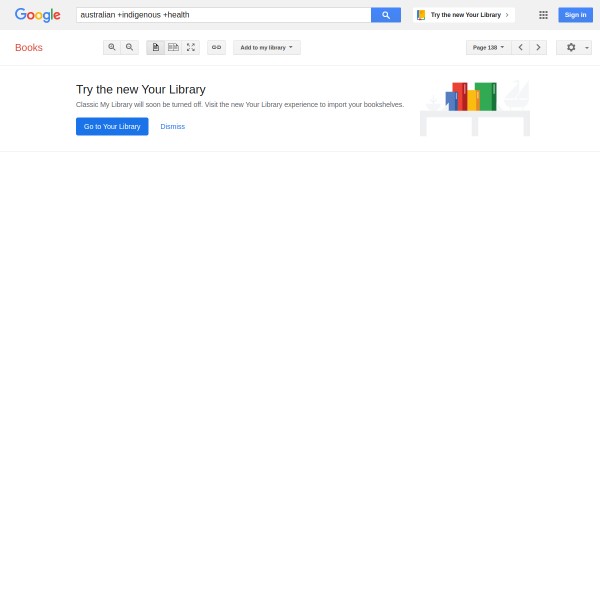Focus the book search text field
600x600 pixels.
point(223,15)
